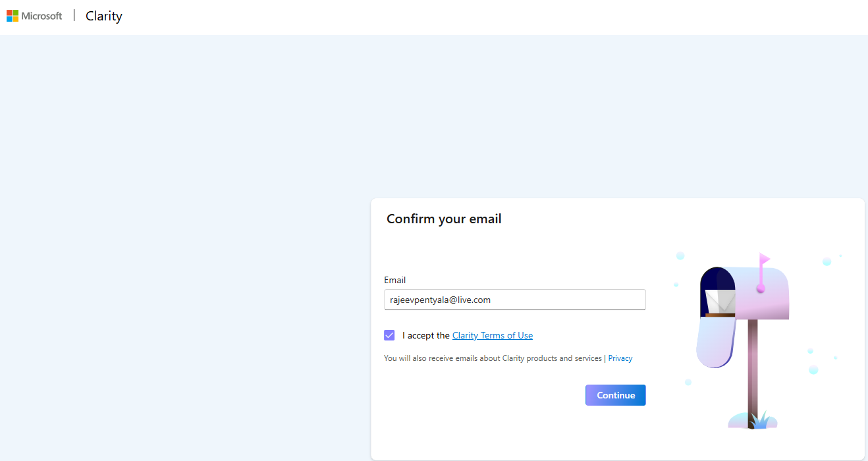Image resolution: width=868 pixels, height=461 pixels.
Task: Click the pink flag on the mailbox
Action: [763, 259]
